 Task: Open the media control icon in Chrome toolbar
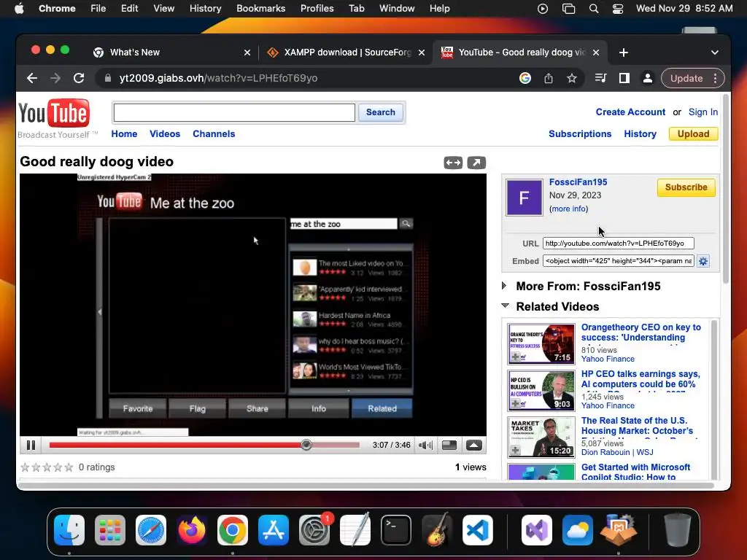tap(601, 78)
